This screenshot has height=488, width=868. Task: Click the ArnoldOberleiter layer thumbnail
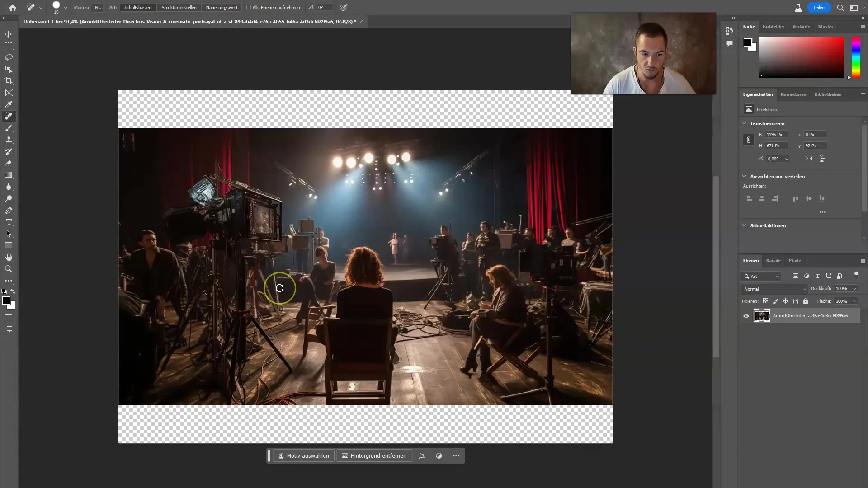click(762, 315)
